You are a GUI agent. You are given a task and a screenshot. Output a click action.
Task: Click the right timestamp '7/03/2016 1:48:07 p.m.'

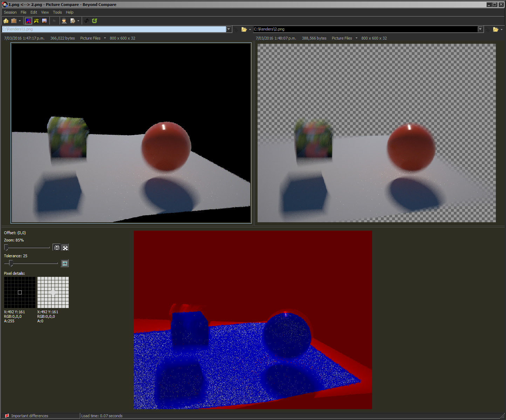point(276,38)
